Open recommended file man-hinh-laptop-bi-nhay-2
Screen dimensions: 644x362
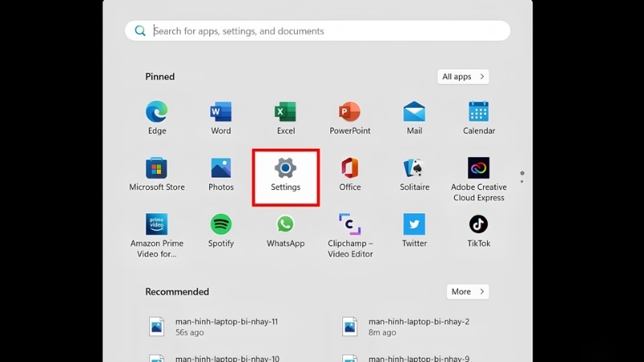[x=406, y=327]
